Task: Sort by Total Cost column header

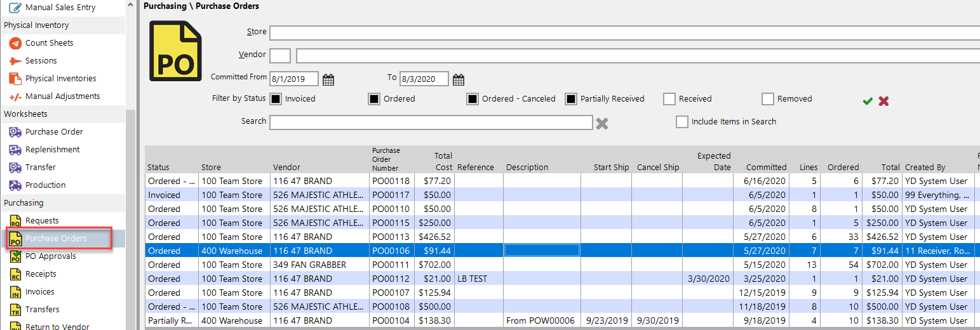Action: tap(443, 161)
